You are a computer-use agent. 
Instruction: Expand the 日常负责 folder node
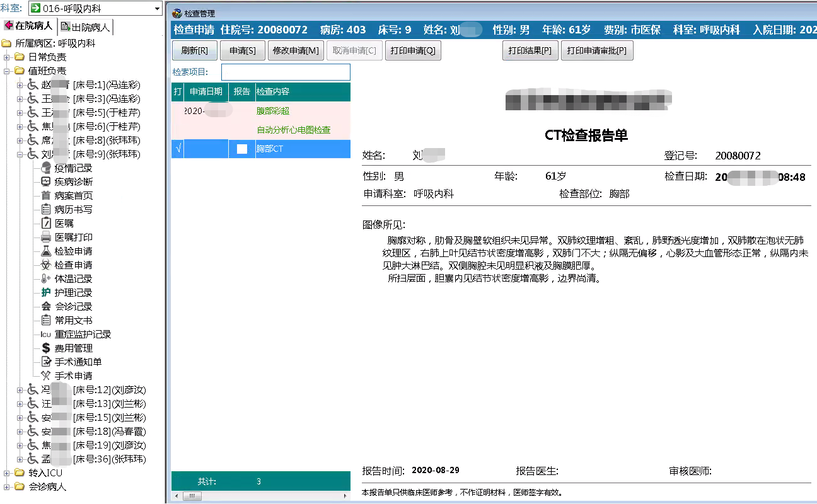(7, 57)
